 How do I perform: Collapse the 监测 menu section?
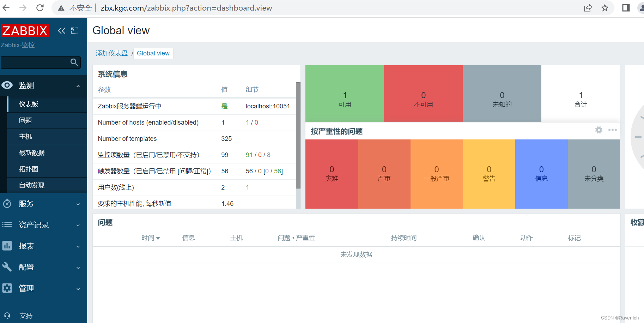78,86
